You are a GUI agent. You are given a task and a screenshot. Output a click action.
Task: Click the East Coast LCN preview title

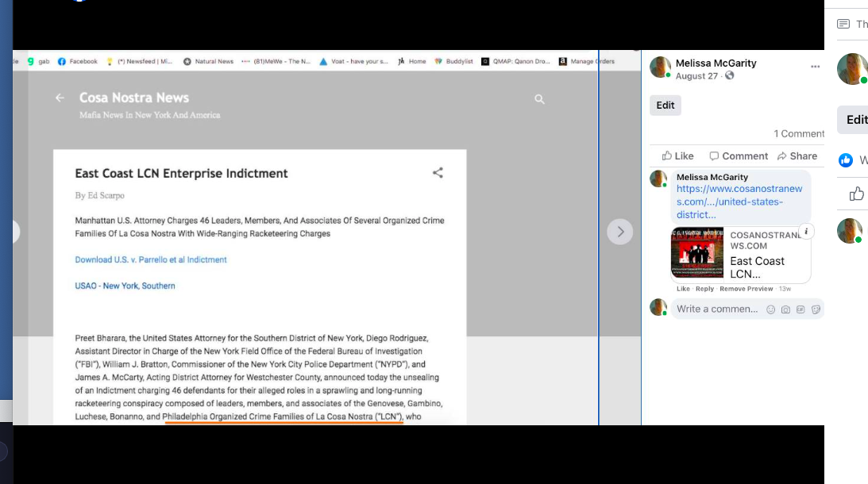tap(757, 267)
